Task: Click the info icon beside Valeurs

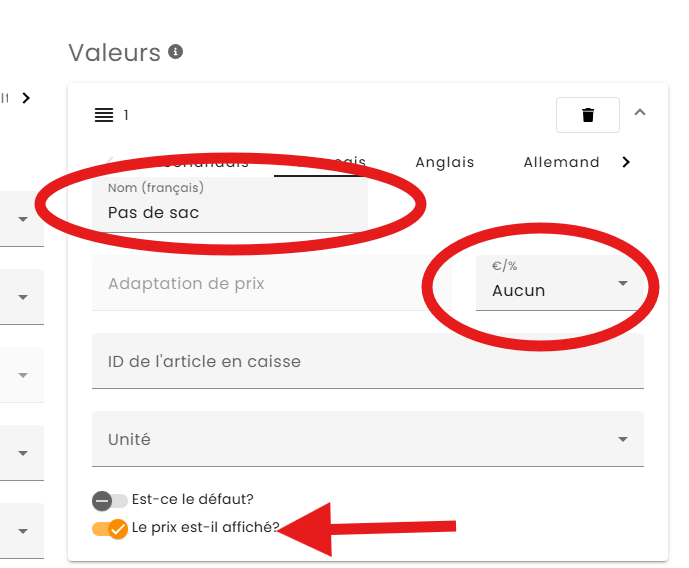Action: (176, 52)
